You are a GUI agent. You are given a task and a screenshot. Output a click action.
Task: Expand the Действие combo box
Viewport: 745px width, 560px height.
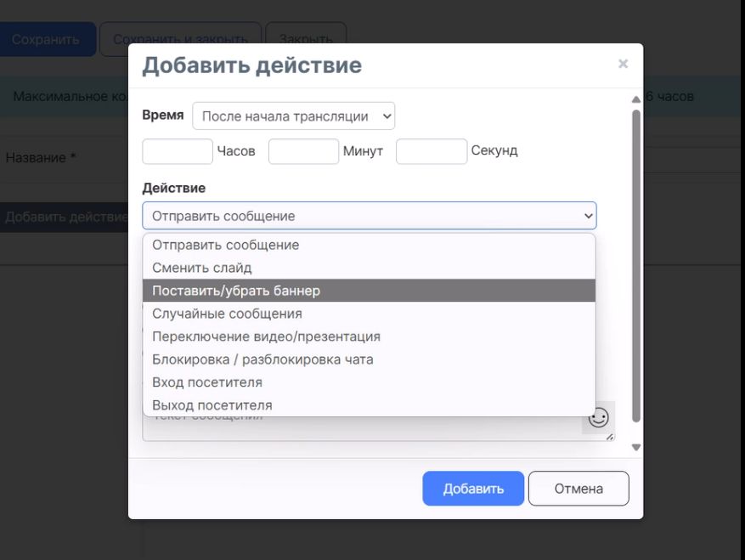(x=369, y=216)
